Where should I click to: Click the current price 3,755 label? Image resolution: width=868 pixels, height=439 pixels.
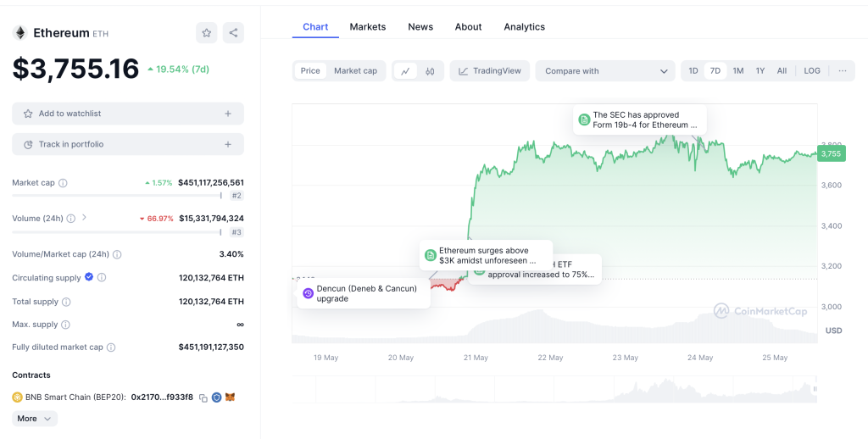831,153
